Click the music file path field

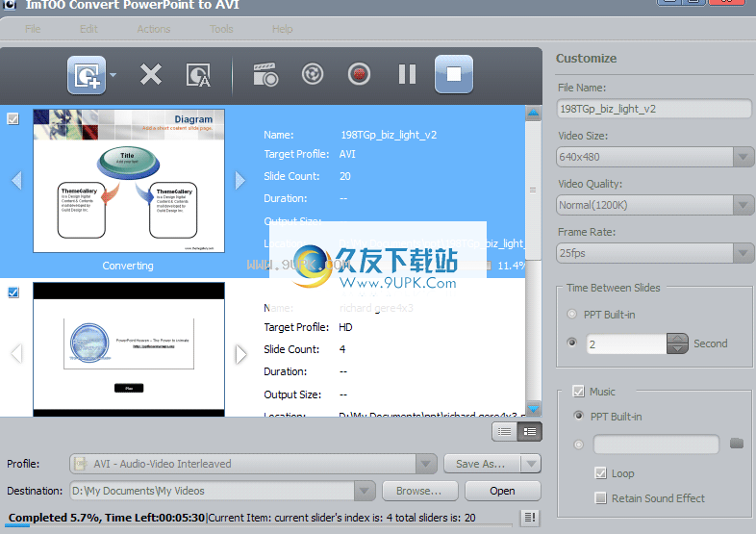[x=656, y=445]
